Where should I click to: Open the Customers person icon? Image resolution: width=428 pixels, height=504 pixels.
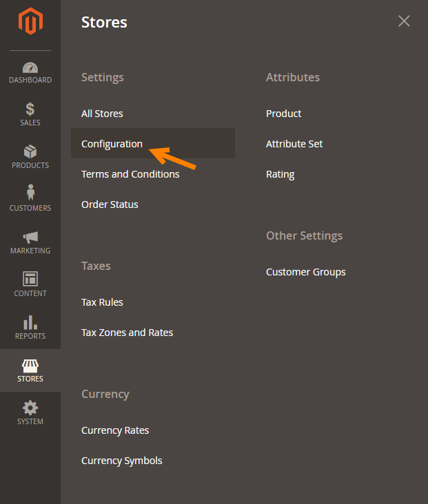30,193
